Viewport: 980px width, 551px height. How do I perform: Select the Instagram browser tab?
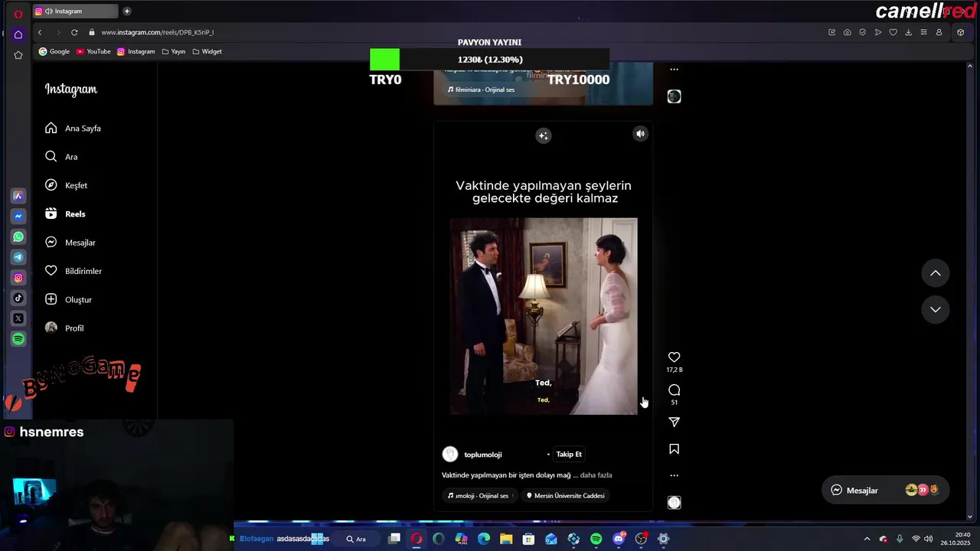pos(75,11)
